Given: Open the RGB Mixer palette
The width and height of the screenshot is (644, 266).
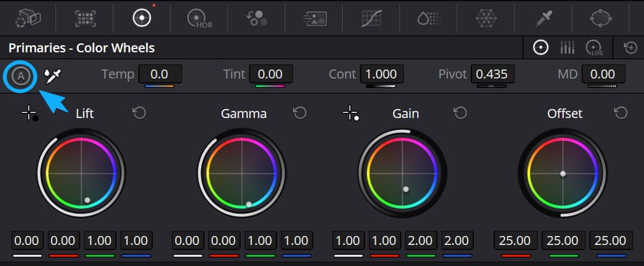Looking at the screenshot, I should [257, 18].
